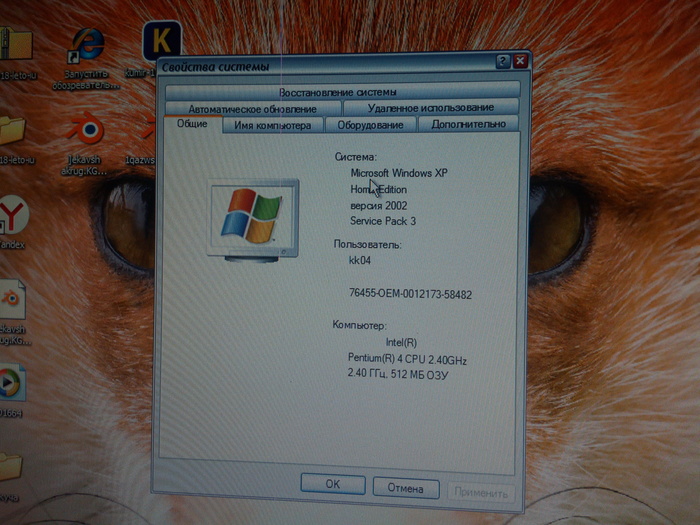Open the Kumir app desktop icon

pyautogui.click(x=160, y=41)
